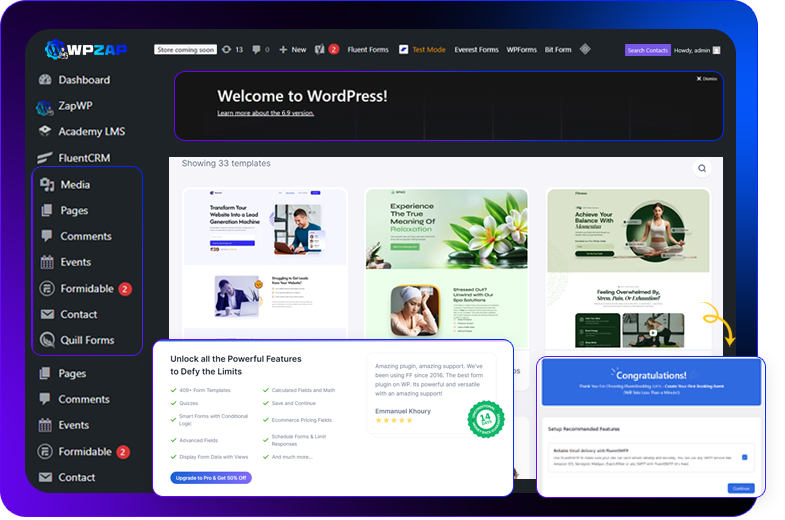Click the diamond icon in admin bar
The width and height of the screenshot is (785, 520).
[585, 49]
